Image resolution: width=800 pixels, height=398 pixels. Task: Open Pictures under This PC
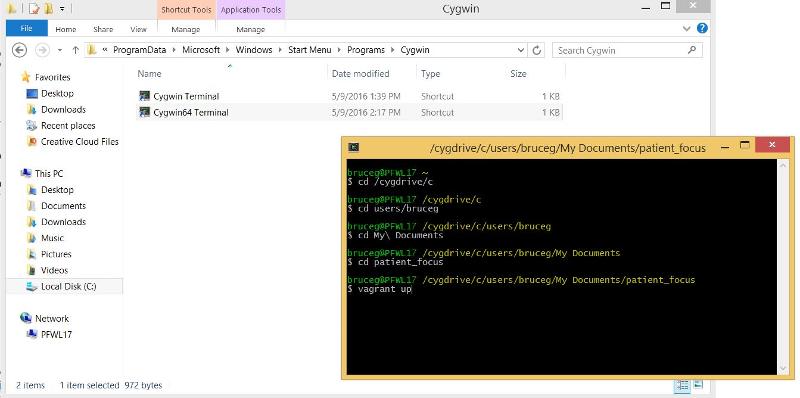56,254
